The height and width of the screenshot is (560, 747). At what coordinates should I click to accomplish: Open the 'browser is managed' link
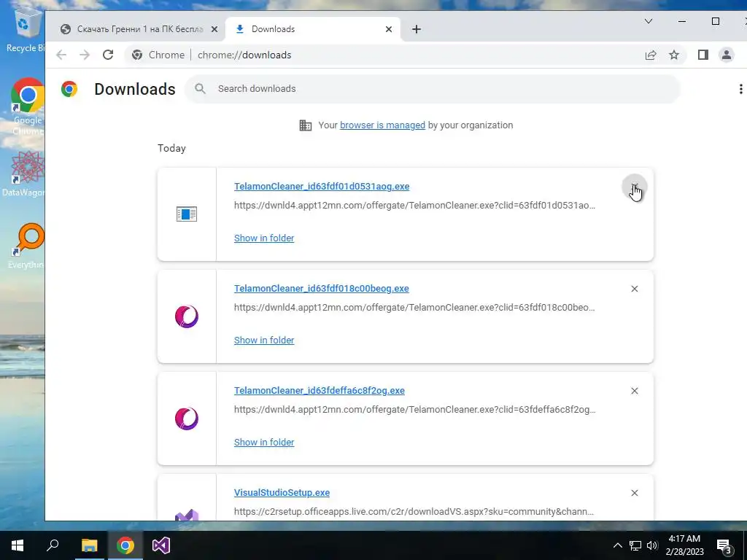(382, 125)
